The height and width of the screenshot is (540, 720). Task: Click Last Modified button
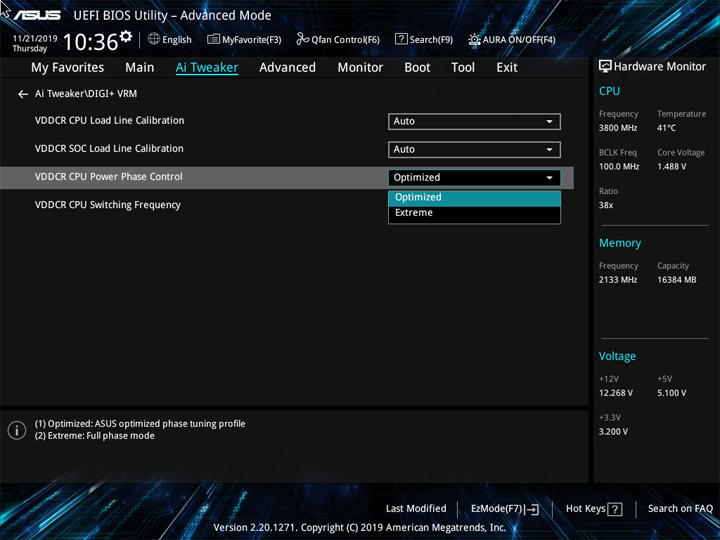(416, 509)
